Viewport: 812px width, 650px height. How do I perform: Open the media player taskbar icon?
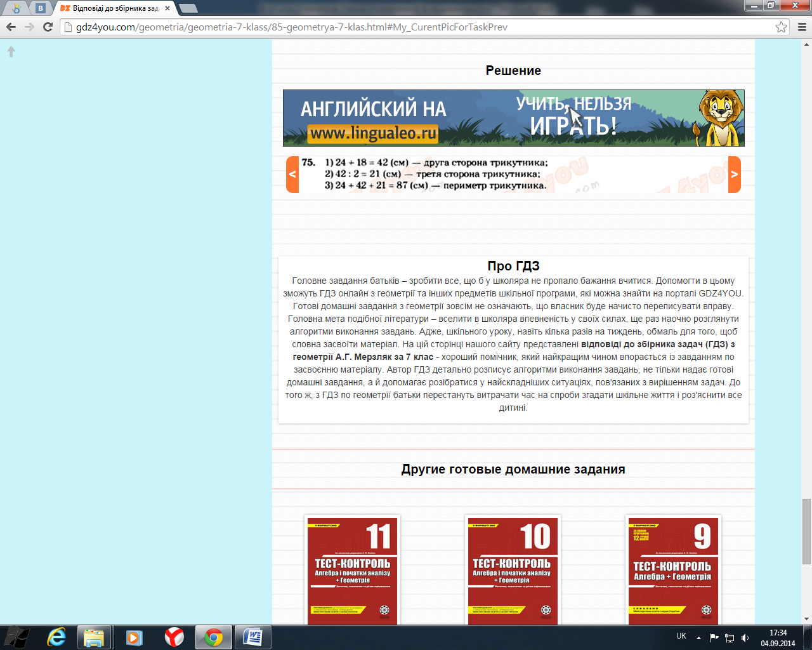[134, 637]
